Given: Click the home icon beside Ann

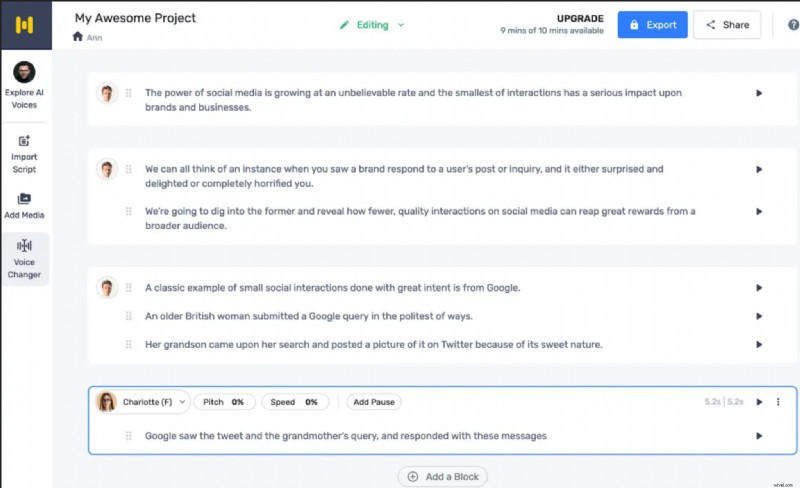Looking at the screenshot, I should coord(79,37).
